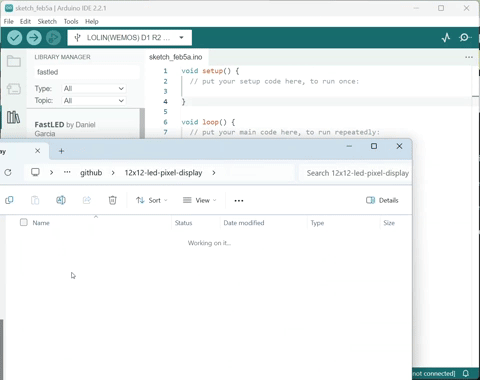Sort by Date modified column header
The width and height of the screenshot is (480, 380).
point(244,223)
